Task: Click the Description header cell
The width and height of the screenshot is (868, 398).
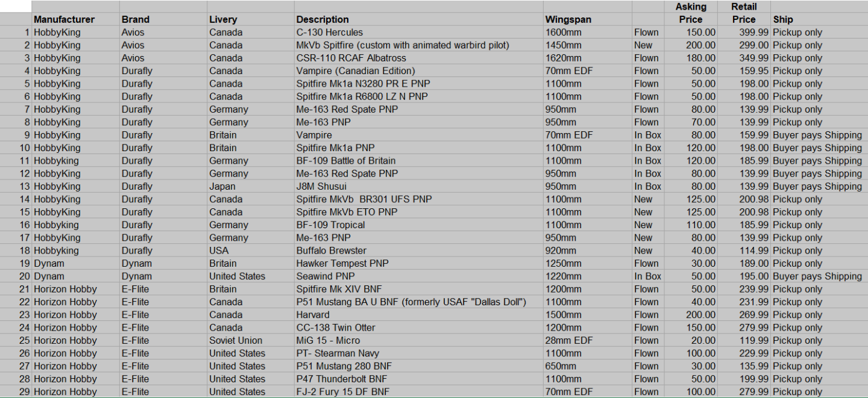Action: [x=418, y=19]
